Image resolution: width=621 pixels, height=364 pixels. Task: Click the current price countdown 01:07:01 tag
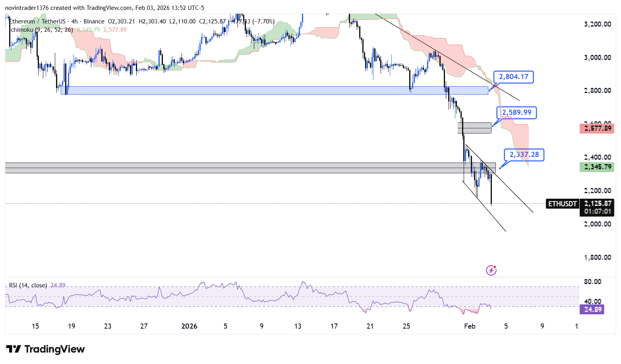tap(597, 212)
